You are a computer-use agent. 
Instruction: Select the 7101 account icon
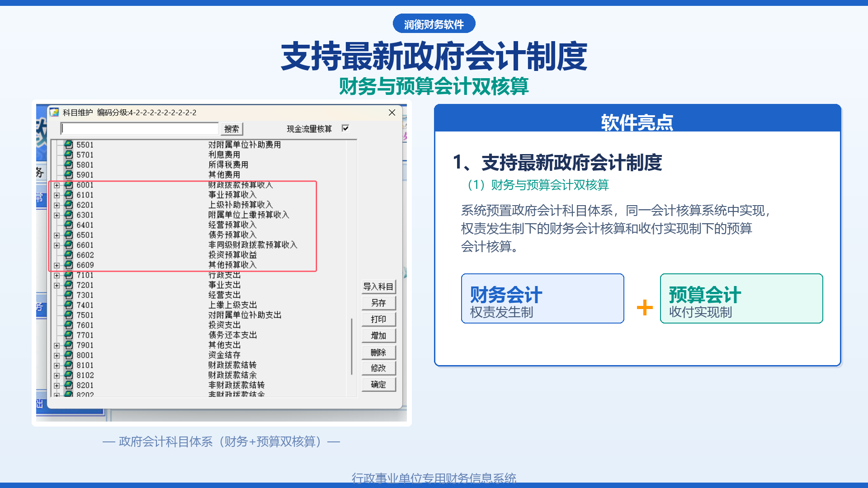pos(68,275)
